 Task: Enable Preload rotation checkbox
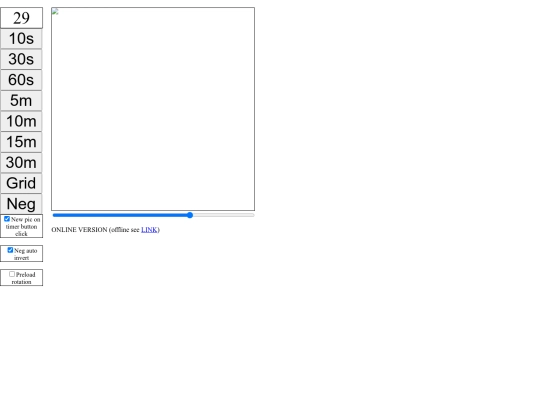tap(12, 274)
